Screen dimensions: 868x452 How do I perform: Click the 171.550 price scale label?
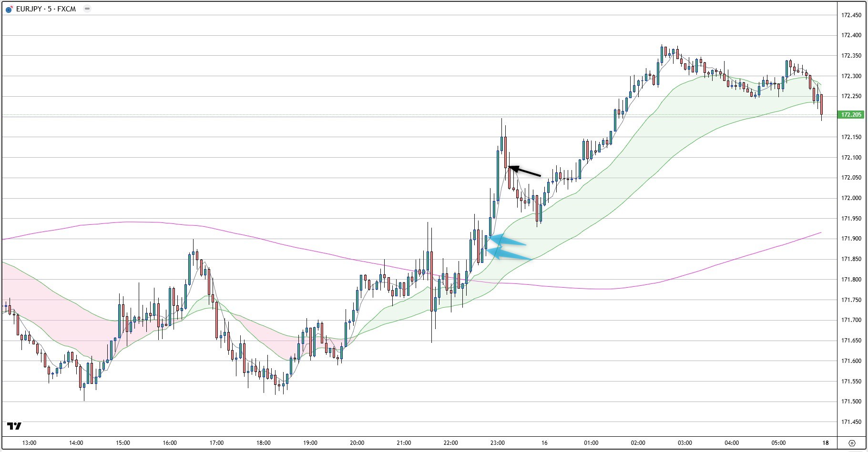[x=851, y=382]
